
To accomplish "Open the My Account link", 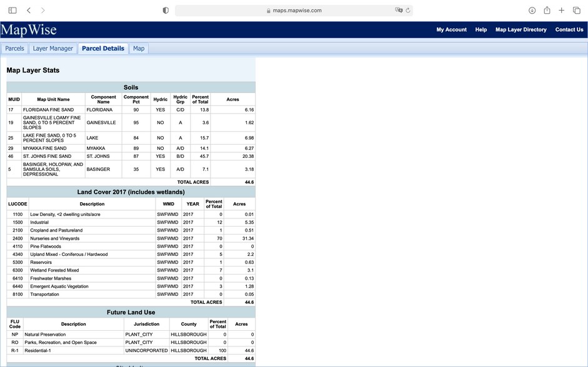I will [x=451, y=30].
